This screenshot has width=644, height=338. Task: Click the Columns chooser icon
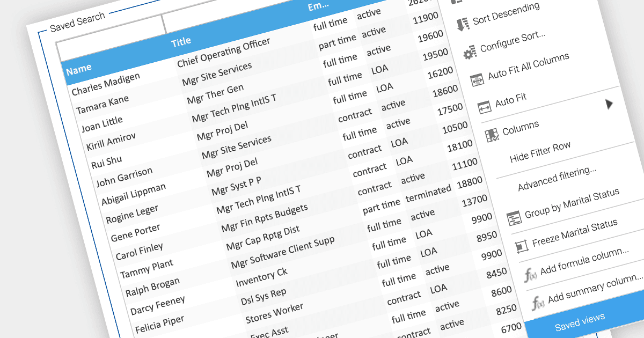(492, 135)
